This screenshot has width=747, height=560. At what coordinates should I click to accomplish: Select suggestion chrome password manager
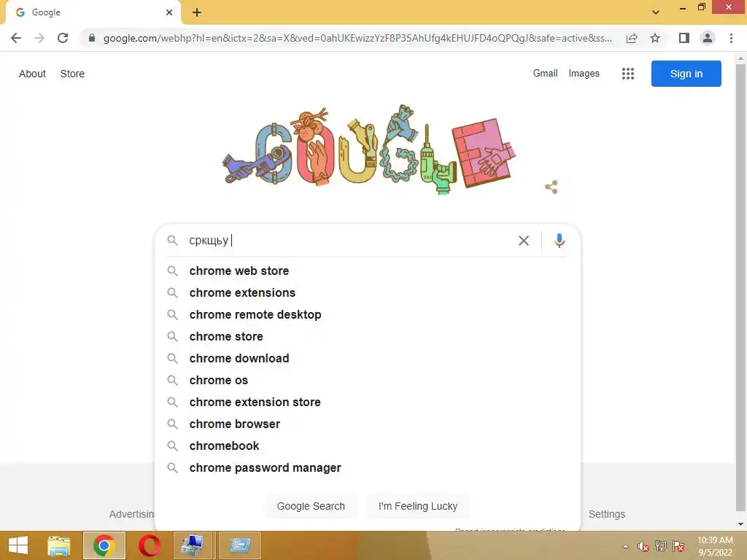(x=368, y=468)
